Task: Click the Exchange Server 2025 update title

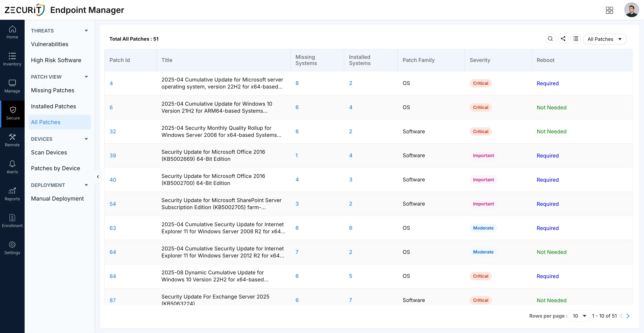Action: (x=215, y=299)
